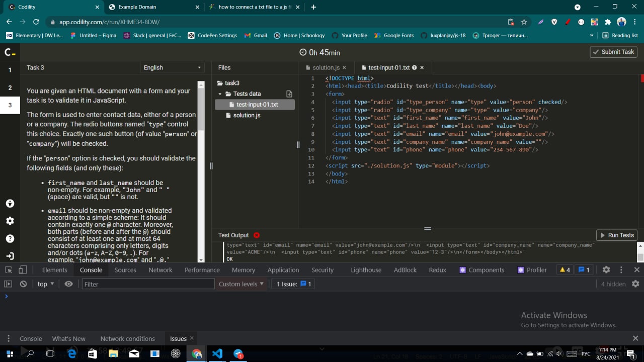The image size is (644, 362).
Task: Collapse Tests data folder
Action: point(220,94)
